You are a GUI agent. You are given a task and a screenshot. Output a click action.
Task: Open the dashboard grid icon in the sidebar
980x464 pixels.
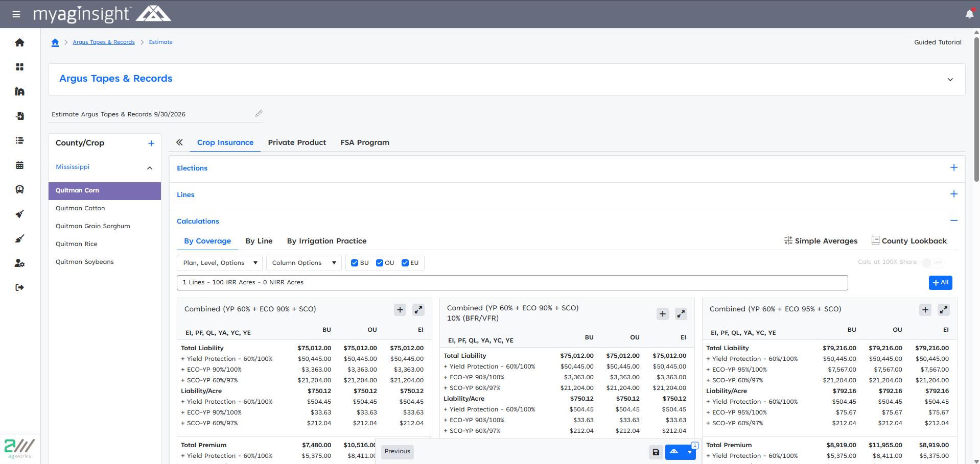coord(19,67)
